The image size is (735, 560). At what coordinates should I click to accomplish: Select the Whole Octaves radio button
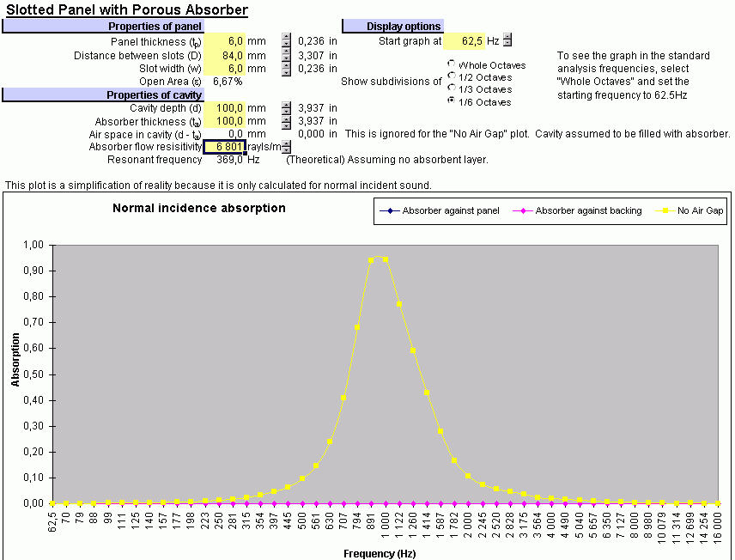[x=452, y=64]
